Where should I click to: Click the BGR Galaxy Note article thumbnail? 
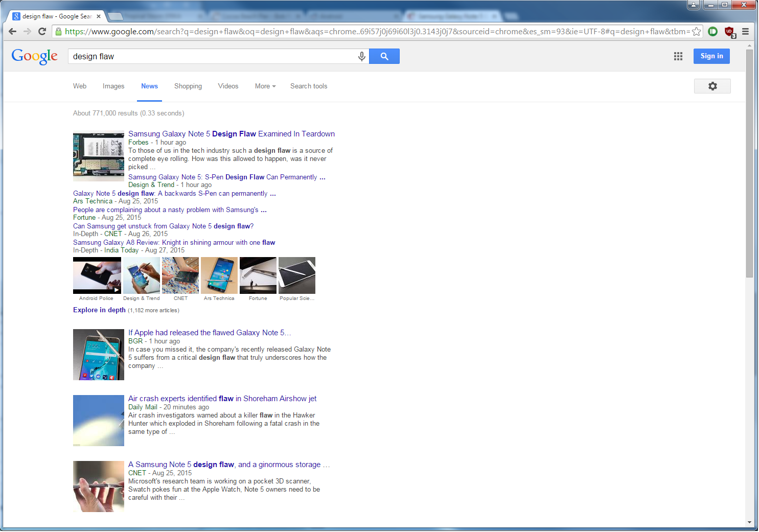[x=99, y=355]
